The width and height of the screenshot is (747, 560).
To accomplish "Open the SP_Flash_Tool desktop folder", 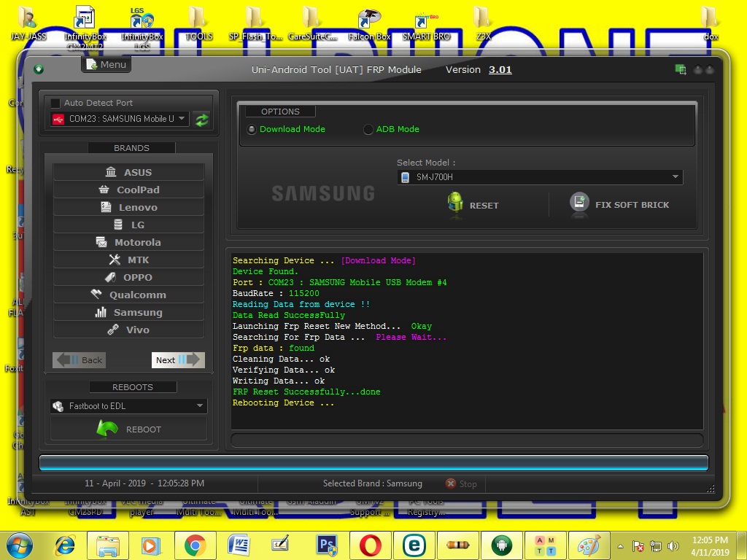I will tap(255, 24).
